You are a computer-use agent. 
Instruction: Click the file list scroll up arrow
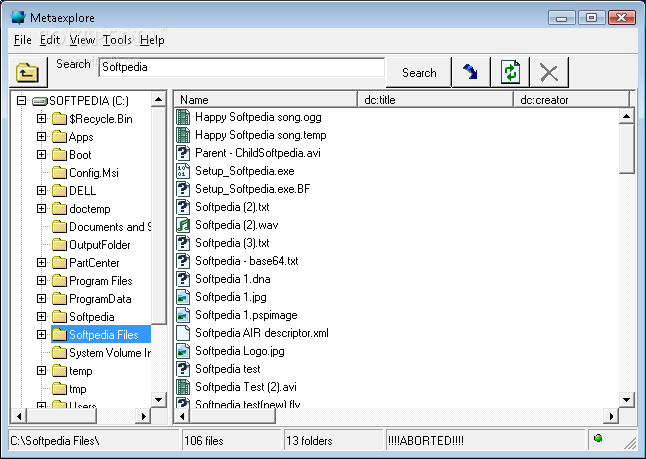coord(626,117)
